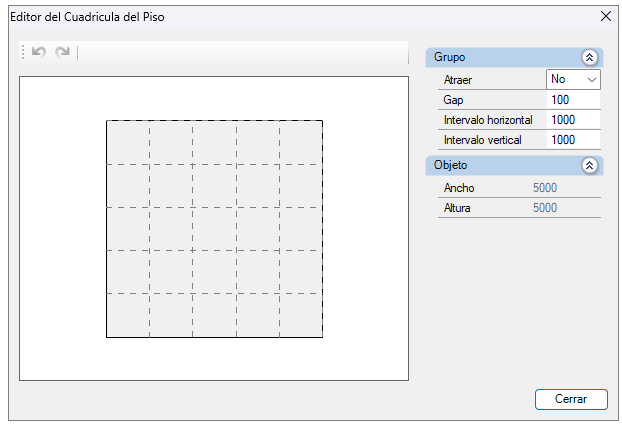The image size is (622, 426).
Task: Select the Intervalo horizontal property label
Action: pos(489,120)
